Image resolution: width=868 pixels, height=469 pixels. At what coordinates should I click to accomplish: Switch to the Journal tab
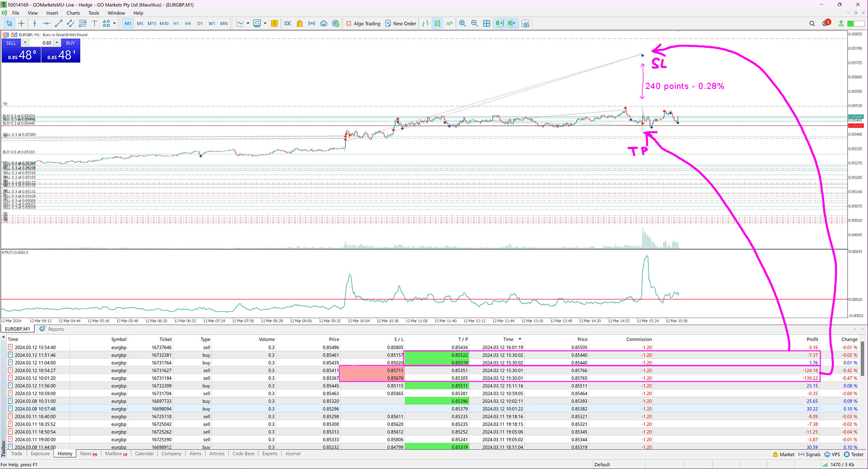click(293, 453)
